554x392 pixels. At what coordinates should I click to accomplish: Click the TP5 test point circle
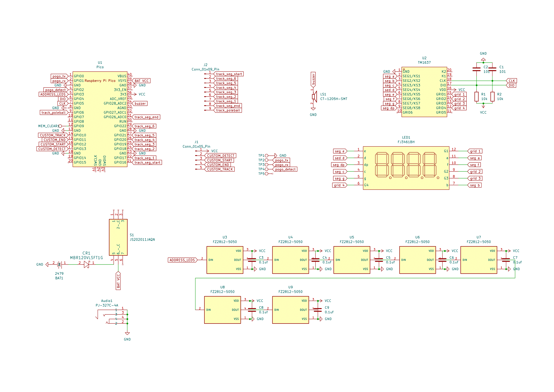pyautogui.click(x=266, y=174)
